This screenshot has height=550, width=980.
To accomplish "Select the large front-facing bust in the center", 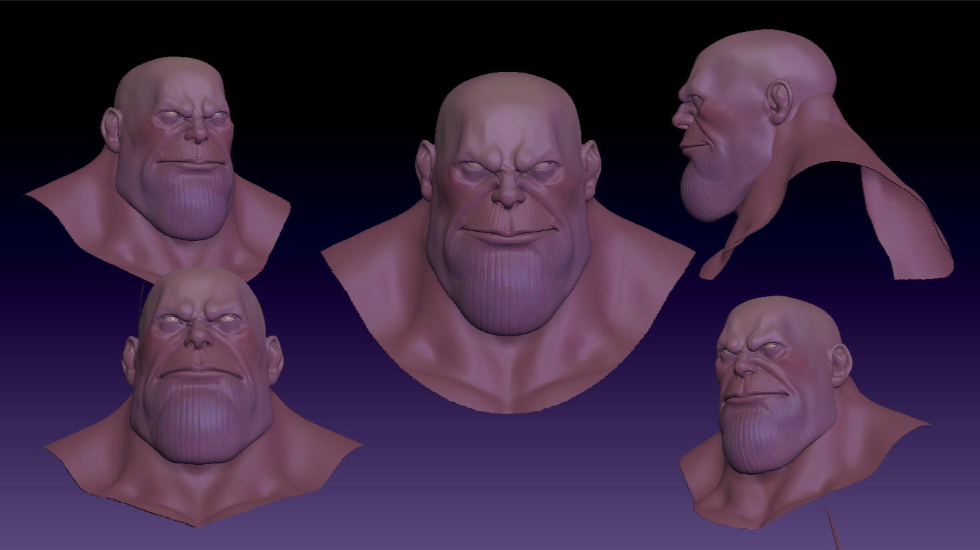I will 508,243.
